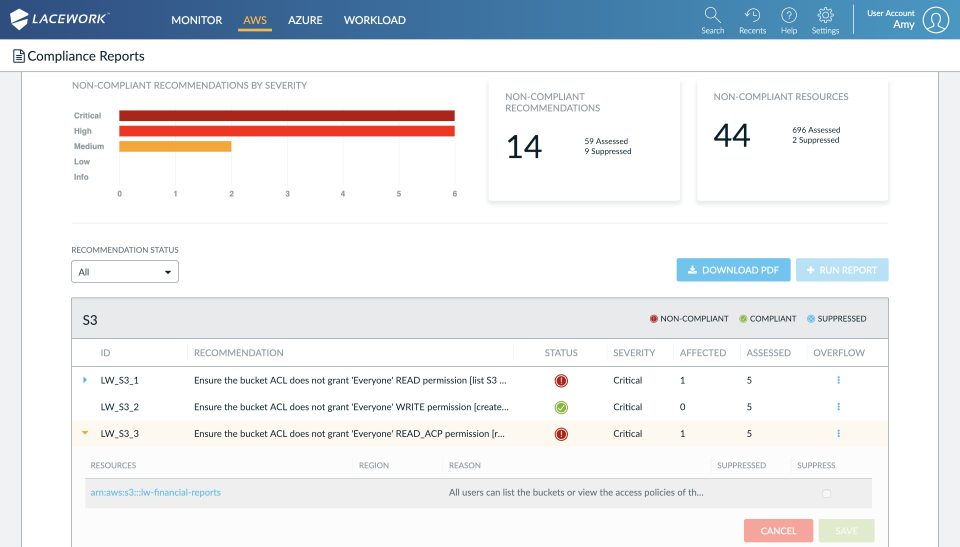Check the suppress checkbox for lw-financial-reports
This screenshot has height=547, width=960.
pos(825,493)
